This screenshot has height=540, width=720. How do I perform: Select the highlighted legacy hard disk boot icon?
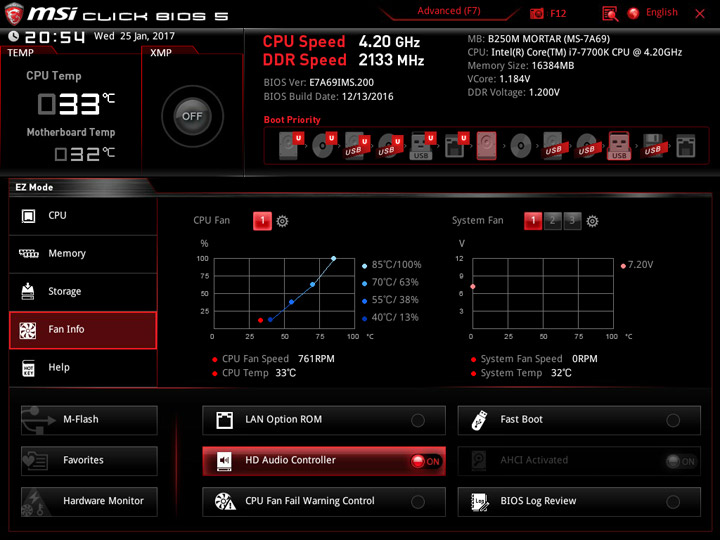[486, 146]
